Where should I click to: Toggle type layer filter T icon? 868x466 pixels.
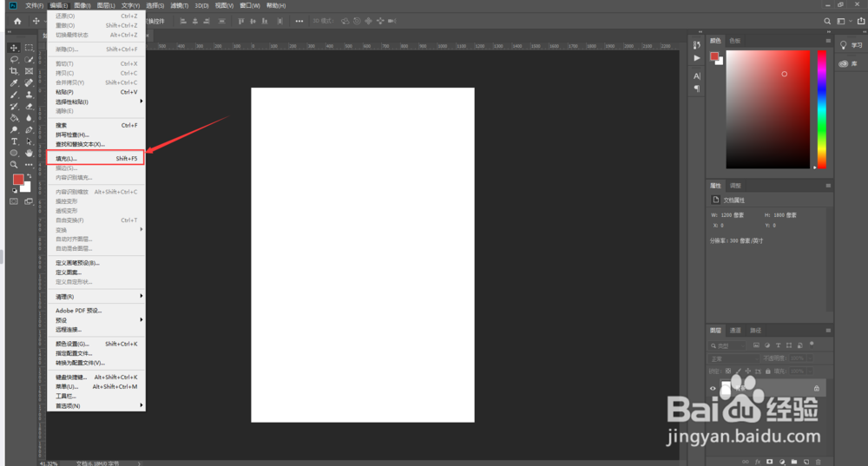[x=778, y=345]
